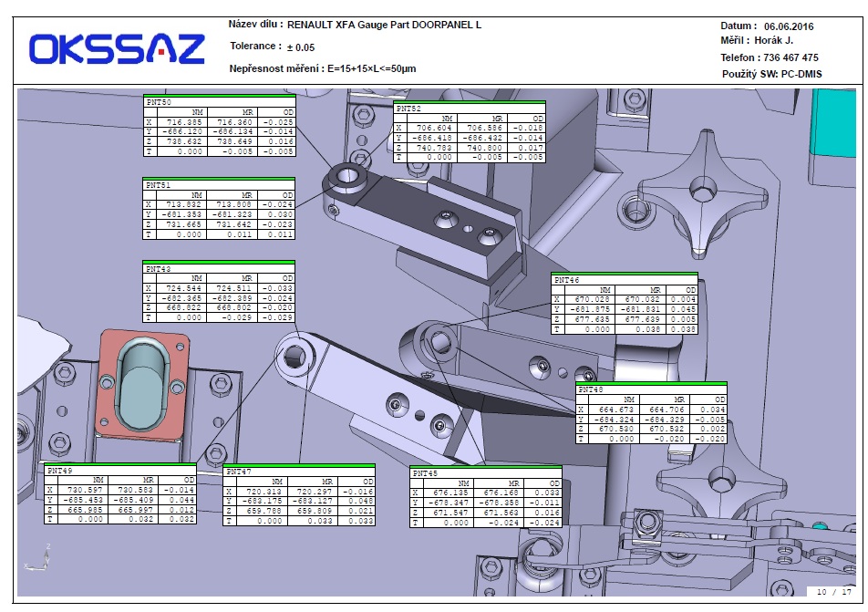Viewport: 868px width, 612px height.
Task: Select Y deviation "0.045" in PNT46
Action: point(684,309)
